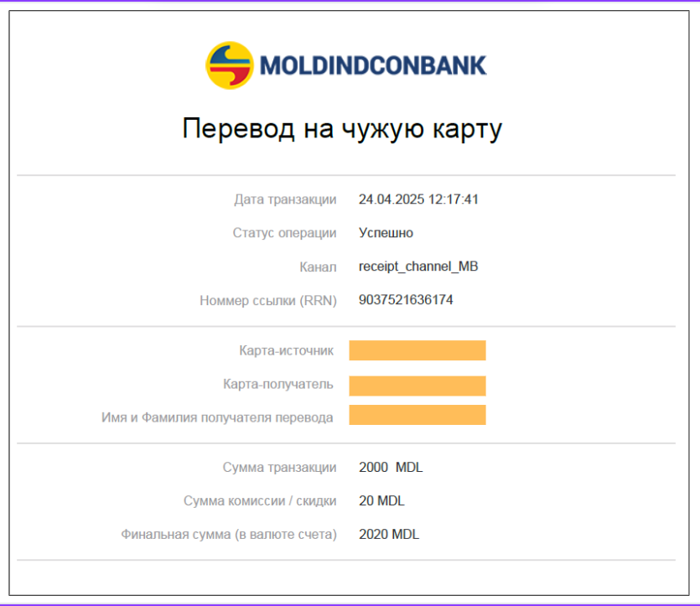Click the Номмер ссылки (RRN) label

click(268, 300)
